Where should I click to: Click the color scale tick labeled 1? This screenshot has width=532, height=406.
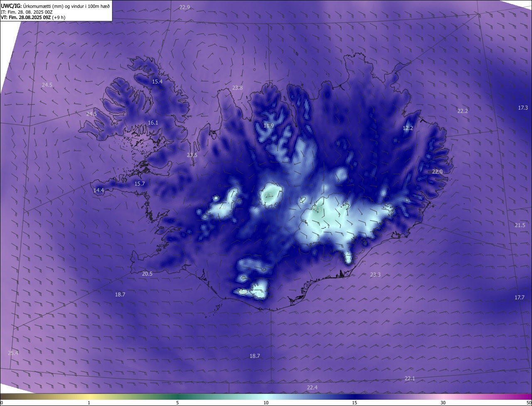point(89,403)
